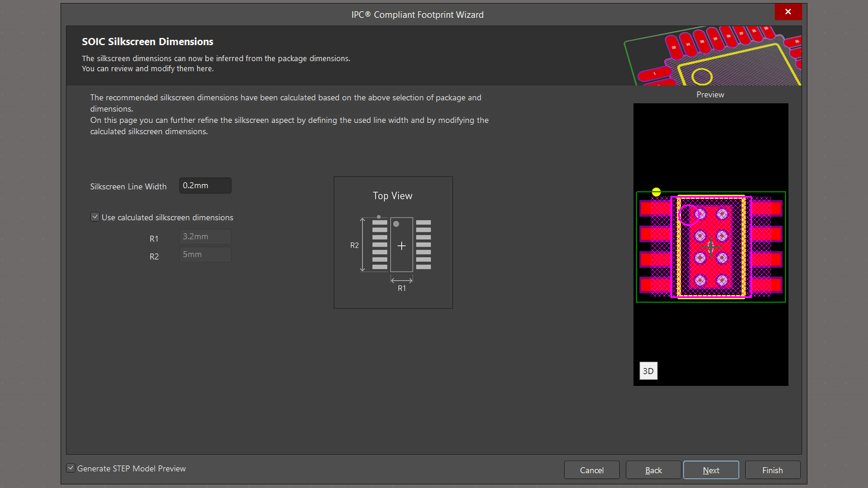Uncheck Use calculated silkscreen dimensions
The width and height of the screenshot is (868, 488).
[95, 217]
